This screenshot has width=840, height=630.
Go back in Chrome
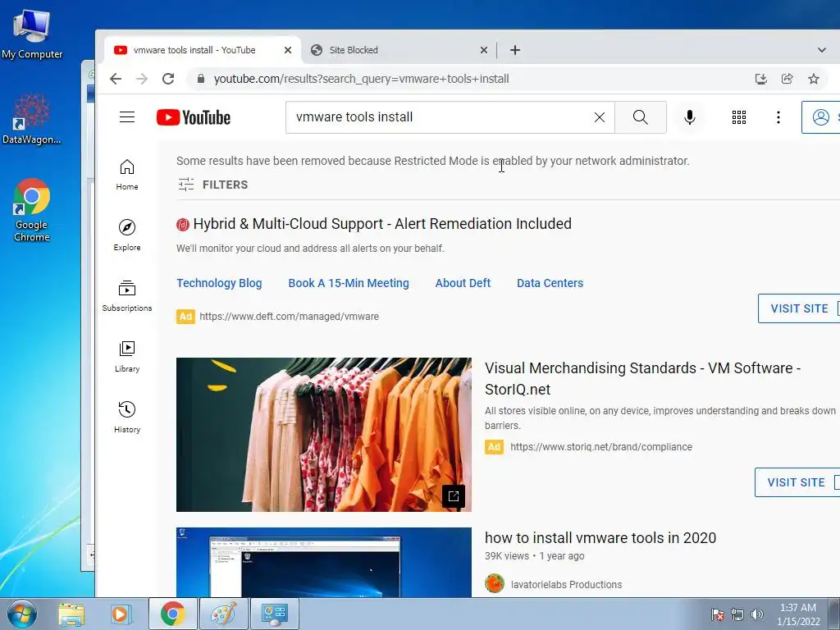(x=116, y=79)
